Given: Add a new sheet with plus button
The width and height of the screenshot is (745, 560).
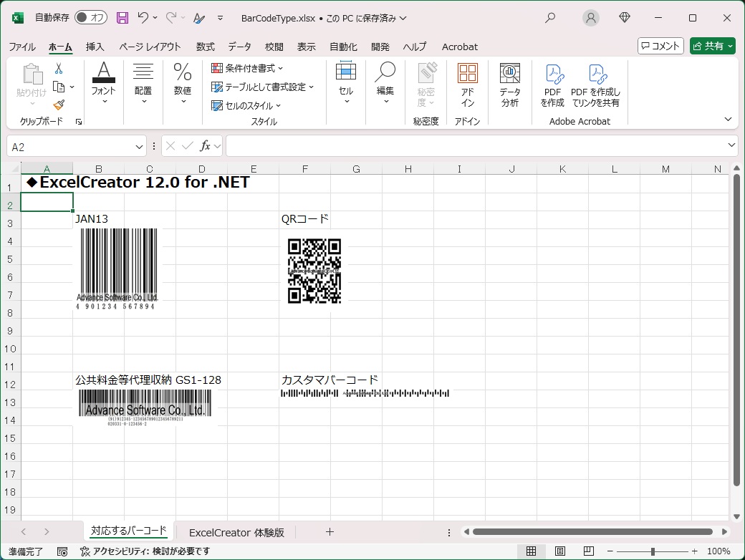Looking at the screenshot, I should point(330,532).
